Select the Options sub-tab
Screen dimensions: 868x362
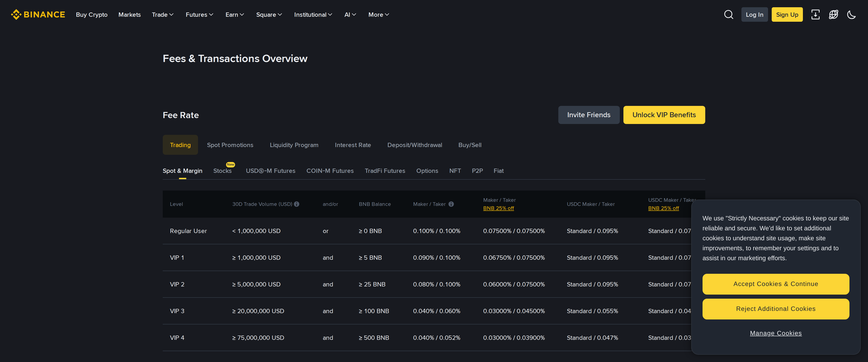click(x=427, y=171)
